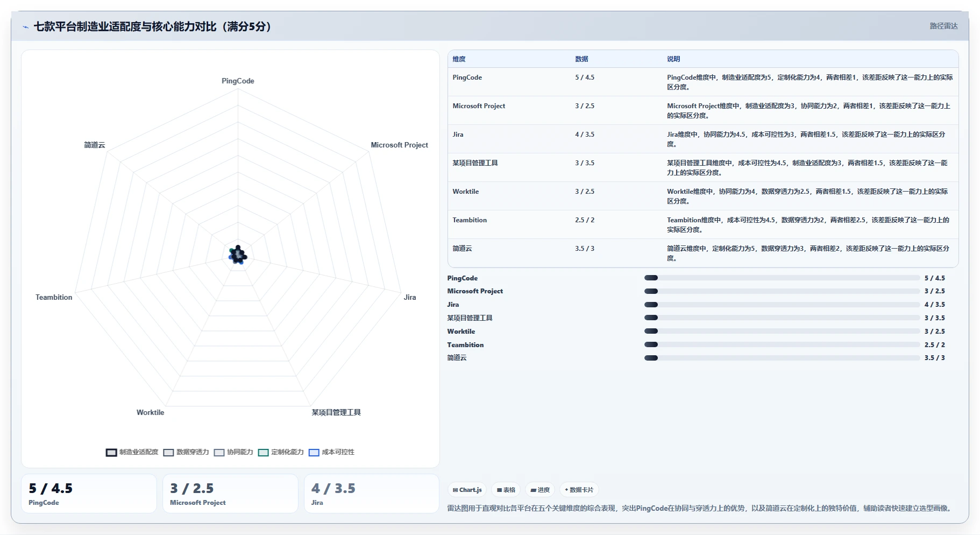This screenshot has width=980, height=535.
Task: Click the Jira progress bar
Action: click(x=782, y=305)
